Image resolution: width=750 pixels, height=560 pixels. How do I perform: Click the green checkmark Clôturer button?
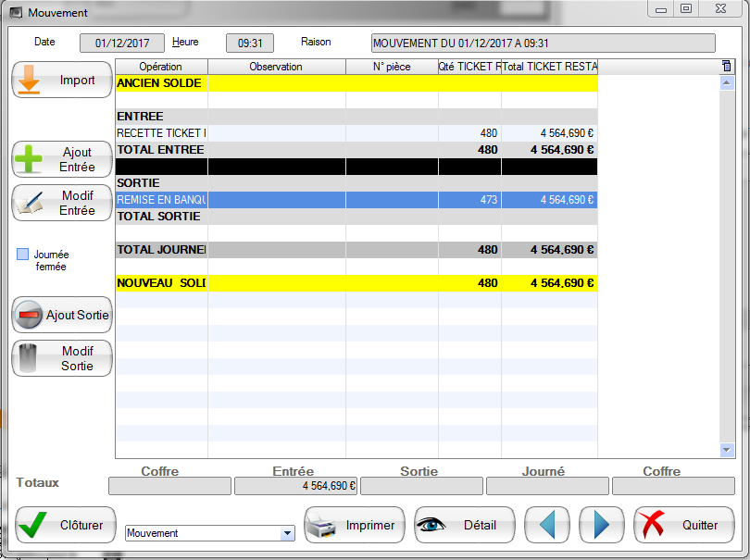coord(65,525)
